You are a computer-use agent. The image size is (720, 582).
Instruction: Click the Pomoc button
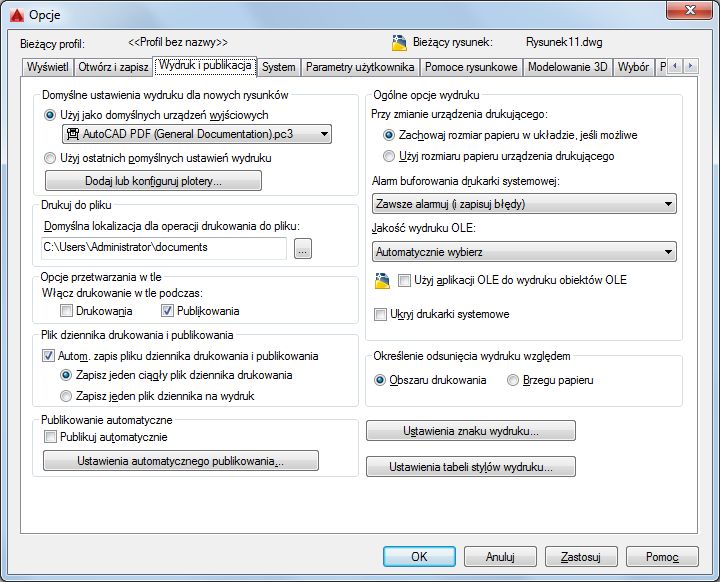click(662, 557)
